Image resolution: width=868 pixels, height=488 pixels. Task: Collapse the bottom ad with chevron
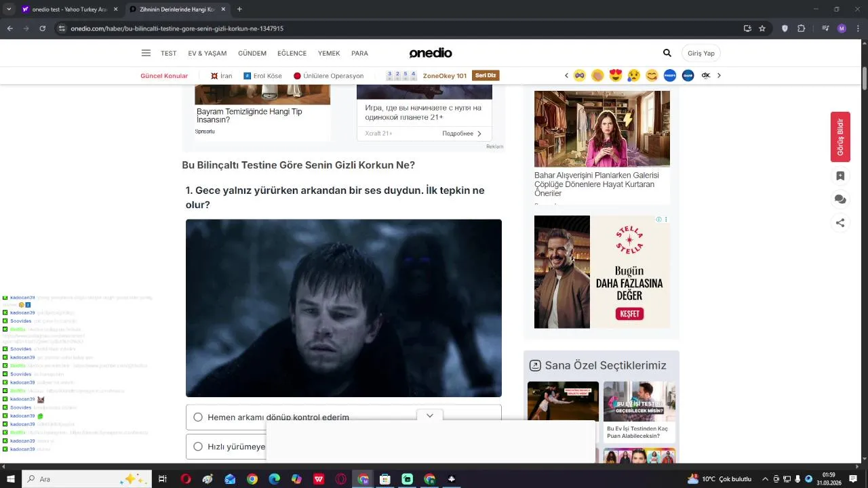[x=429, y=415]
